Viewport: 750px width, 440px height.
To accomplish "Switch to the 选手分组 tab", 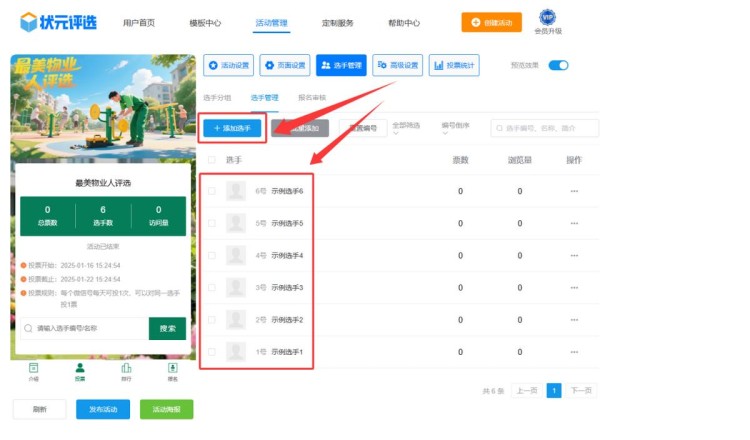I will coord(217,98).
